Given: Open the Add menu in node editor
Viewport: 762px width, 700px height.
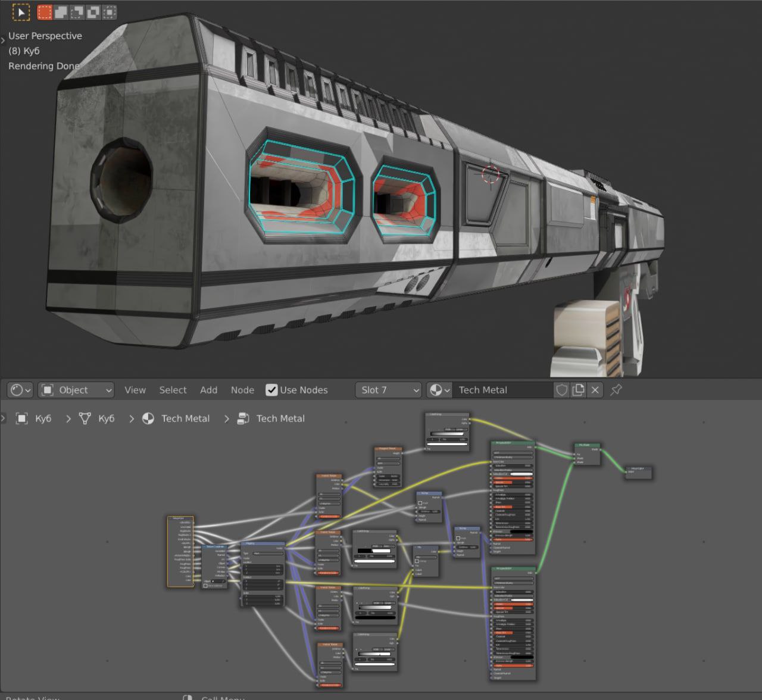Looking at the screenshot, I should (208, 390).
